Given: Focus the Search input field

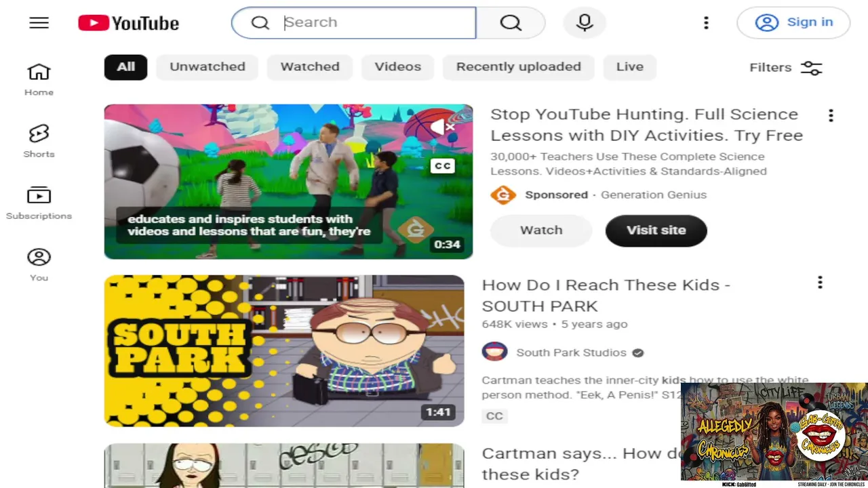Looking at the screenshot, I should coord(353,22).
